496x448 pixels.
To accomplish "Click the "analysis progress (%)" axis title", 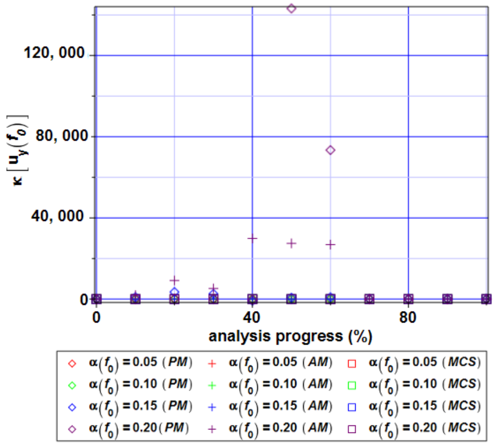I will coord(290,337).
